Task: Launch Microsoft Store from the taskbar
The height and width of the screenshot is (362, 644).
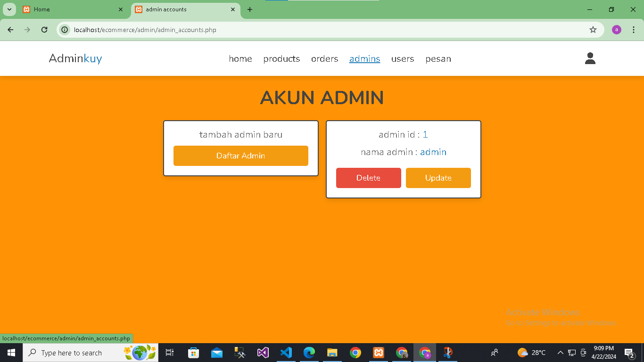Action: pyautogui.click(x=193, y=353)
